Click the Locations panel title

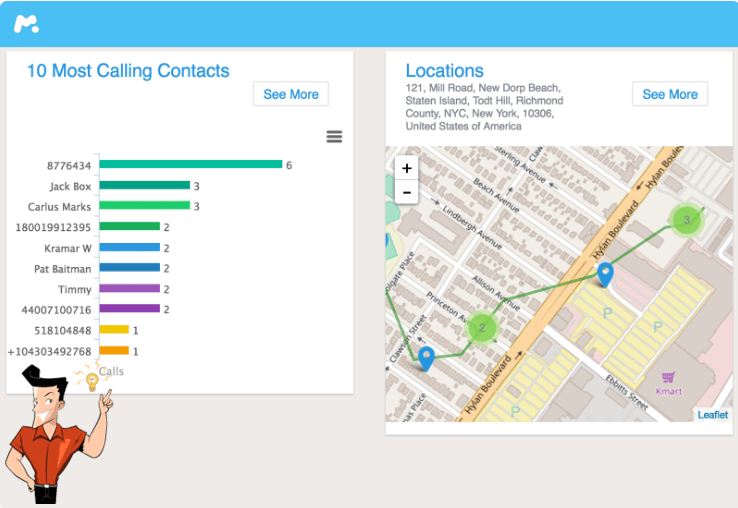coord(444,71)
